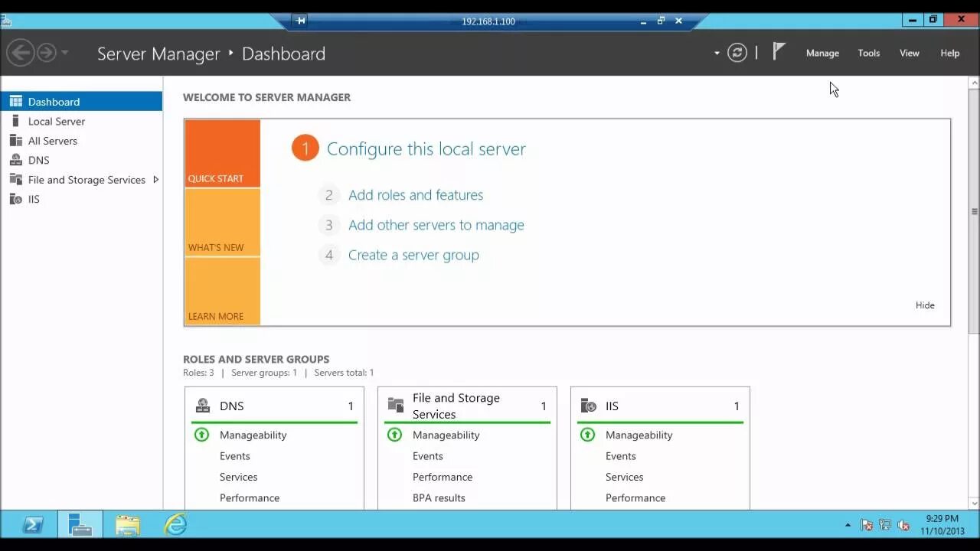Click the back navigation arrow
This screenshot has height=551, width=980.
(x=21, y=53)
